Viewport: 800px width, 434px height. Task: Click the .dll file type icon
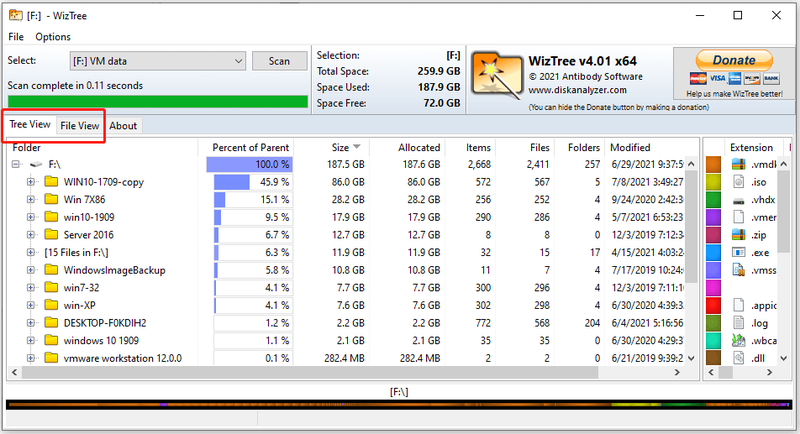click(738, 358)
